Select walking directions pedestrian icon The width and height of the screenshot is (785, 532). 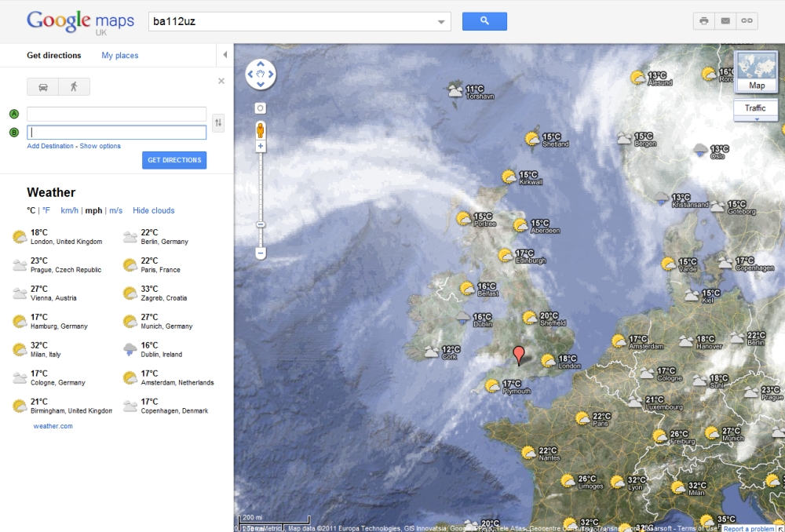(74, 87)
